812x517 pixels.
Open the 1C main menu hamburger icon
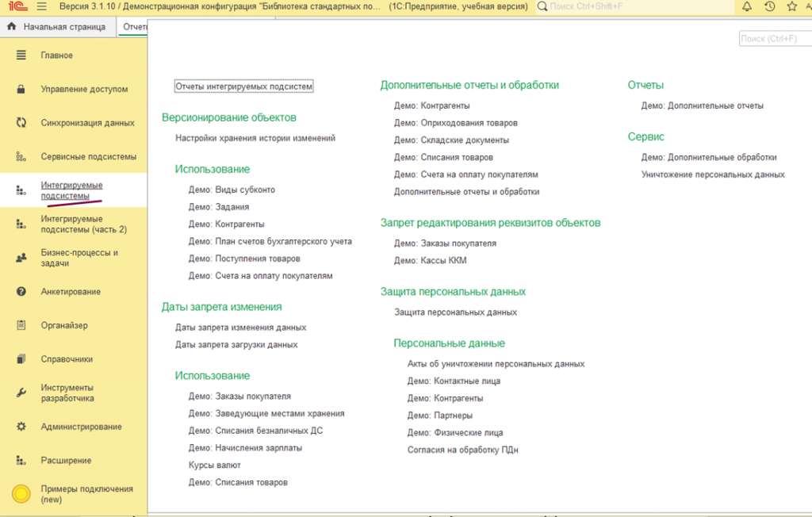(x=42, y=6)
